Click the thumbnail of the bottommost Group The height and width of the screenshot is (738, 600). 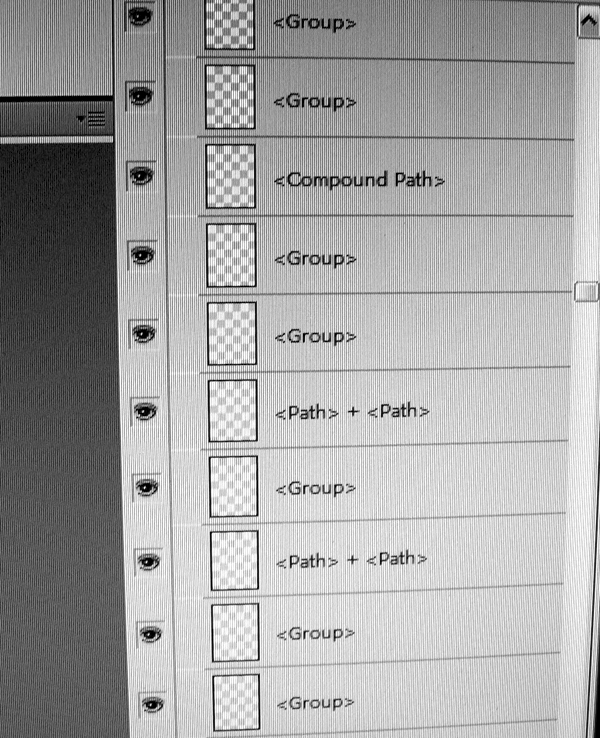pyautogui.click(x=236, y=702)
